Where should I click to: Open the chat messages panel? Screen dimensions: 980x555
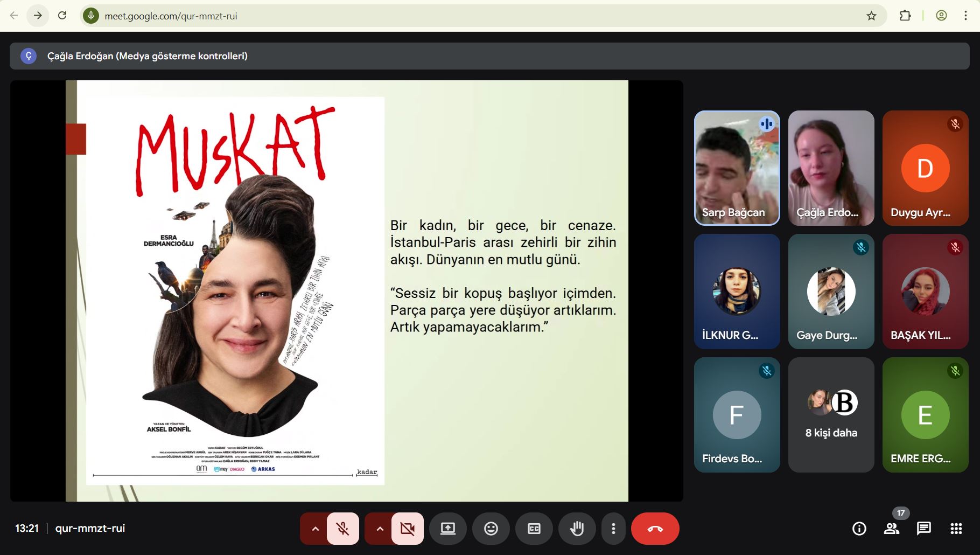924,529
